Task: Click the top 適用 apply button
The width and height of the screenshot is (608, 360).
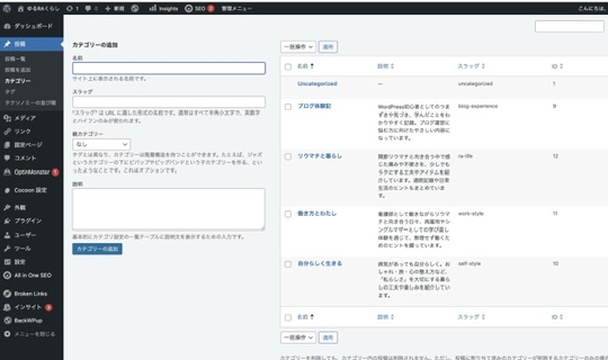Action: coord(328,47)
